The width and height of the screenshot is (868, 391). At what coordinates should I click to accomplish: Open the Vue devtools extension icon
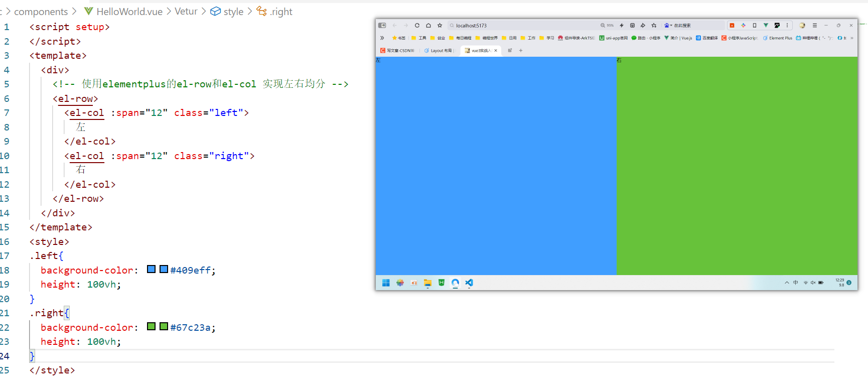(766, 25)
